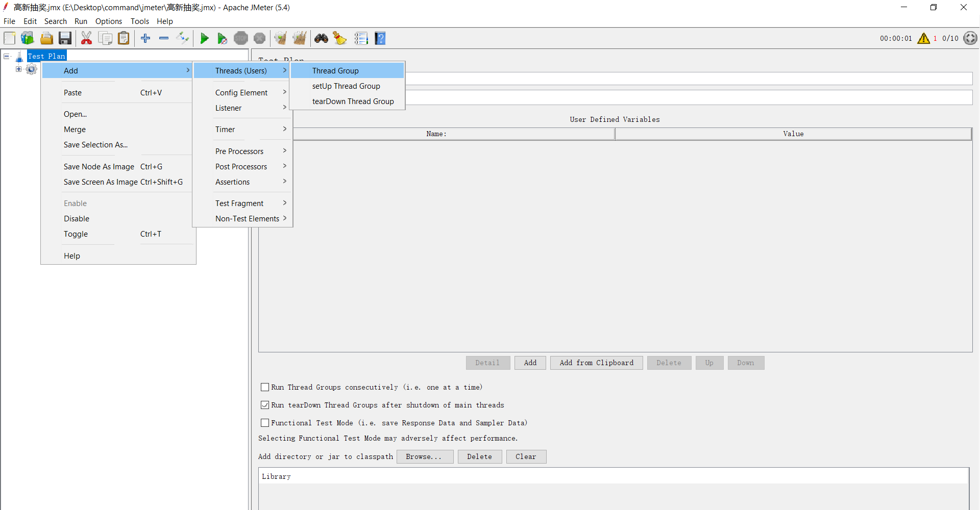Expand the Config Element submenu
The width and height of the screenshot is (980, 510).
point(242,93)
